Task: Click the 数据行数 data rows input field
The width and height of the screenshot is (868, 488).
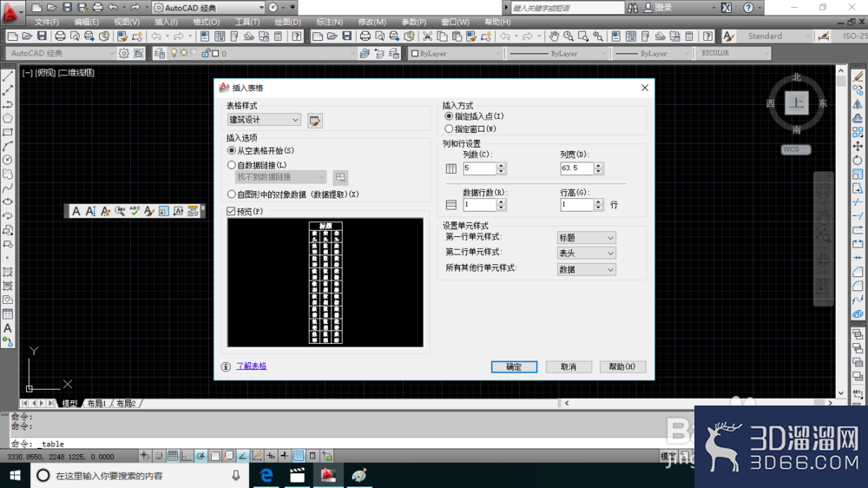Action: click(x=479, y=204)
